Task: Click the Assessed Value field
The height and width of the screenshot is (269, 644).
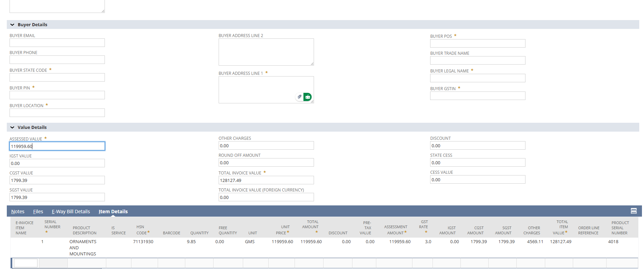Action: [57, 146]
